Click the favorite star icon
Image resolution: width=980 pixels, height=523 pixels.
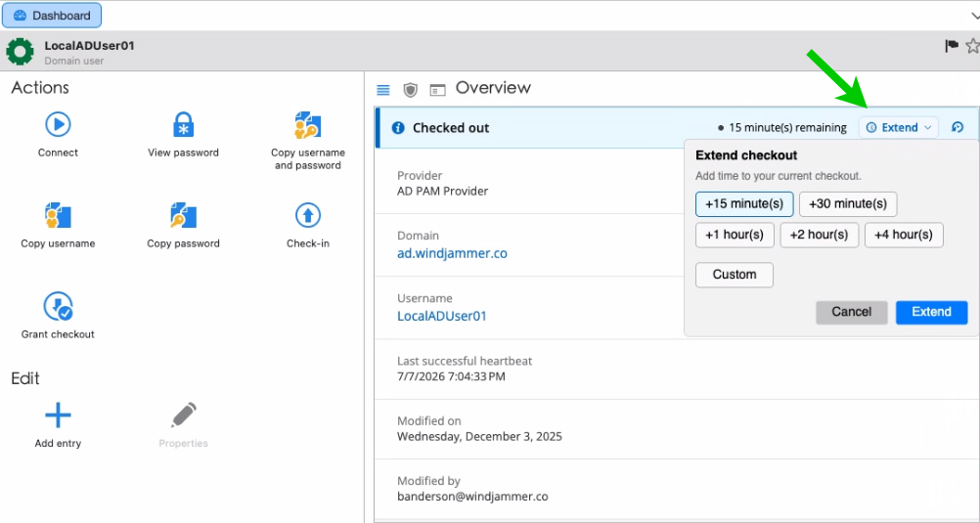972,46
